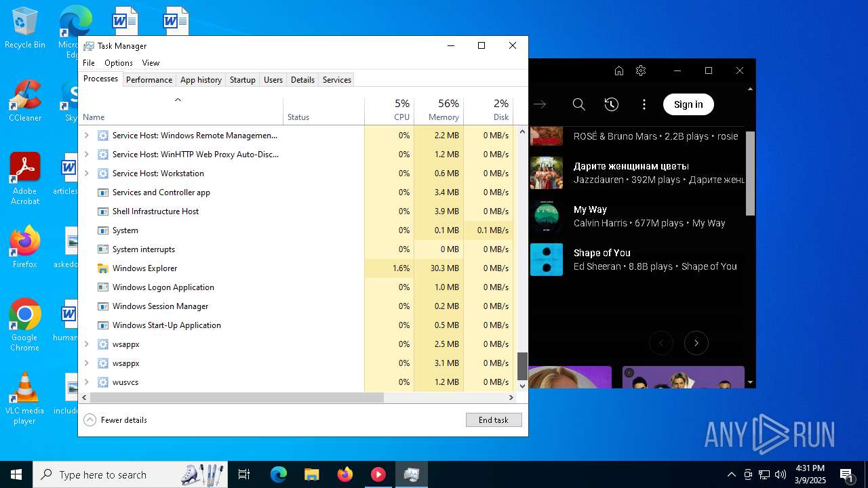Open the File menu in Task Manager
Image resolution: width=868 pixels, height=488 pixels.
coord(89,63)
